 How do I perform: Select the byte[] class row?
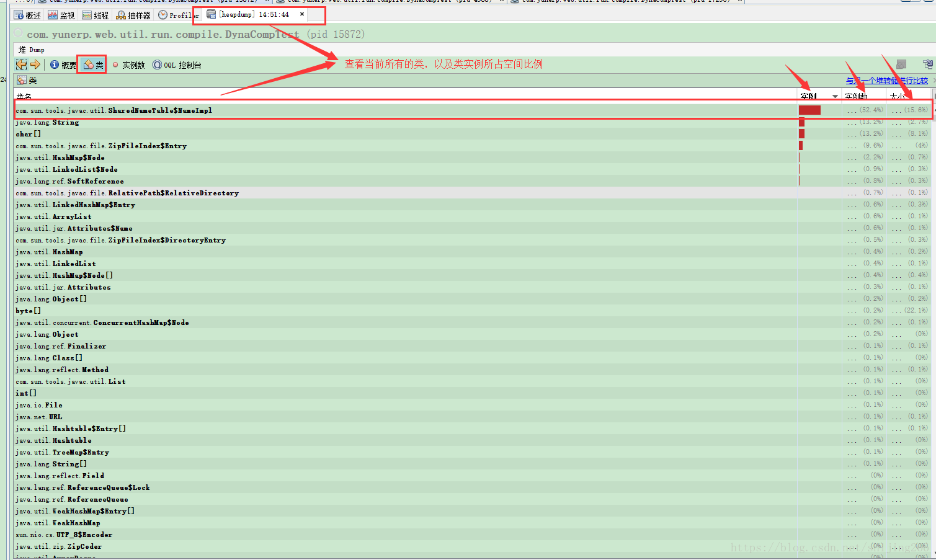click(473, 311)
